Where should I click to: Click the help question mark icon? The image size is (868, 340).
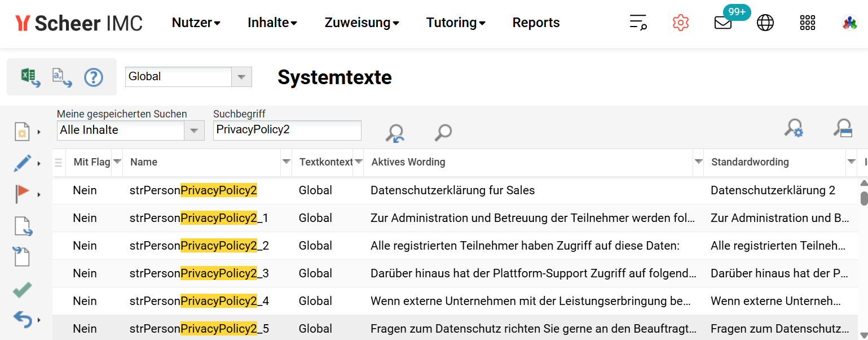point(94,77)
